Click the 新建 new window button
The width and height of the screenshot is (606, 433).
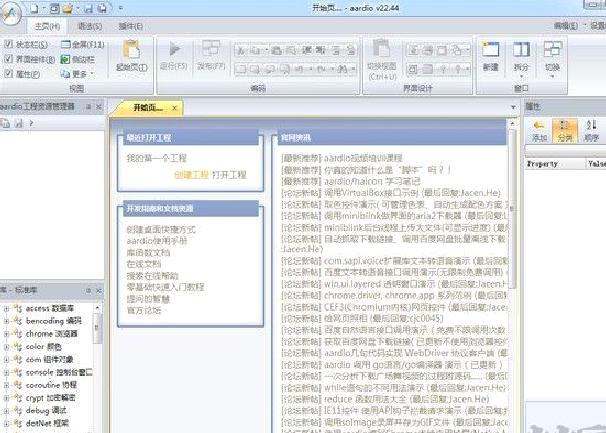pos(490,57)
